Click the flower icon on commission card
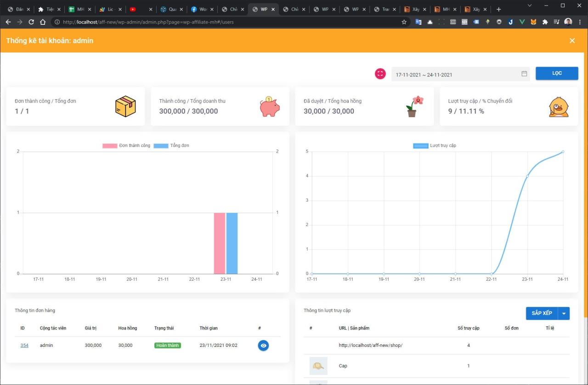 413,106
